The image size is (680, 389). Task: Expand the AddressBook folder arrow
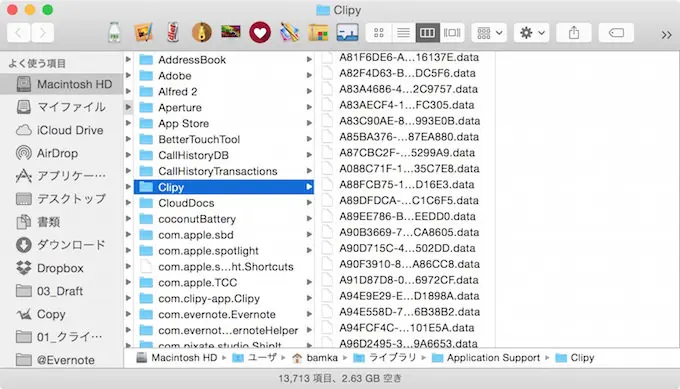pos(309,59)
